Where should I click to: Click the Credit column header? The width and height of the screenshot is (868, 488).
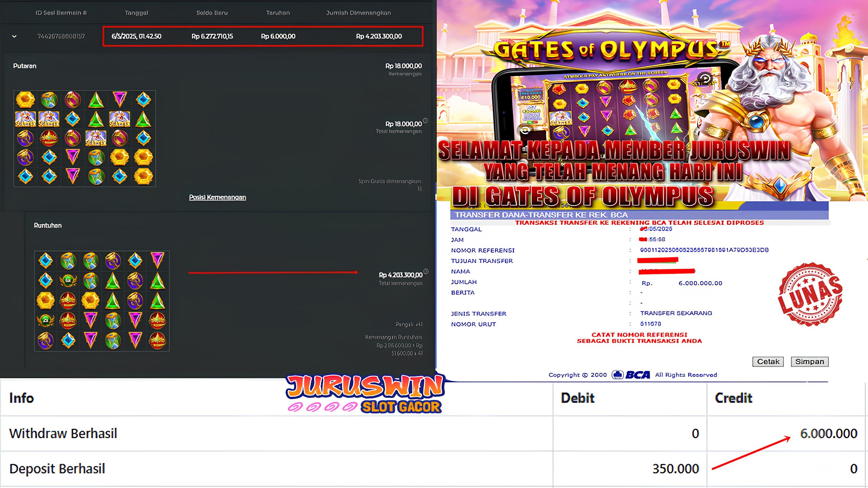(x=733, y=398)
